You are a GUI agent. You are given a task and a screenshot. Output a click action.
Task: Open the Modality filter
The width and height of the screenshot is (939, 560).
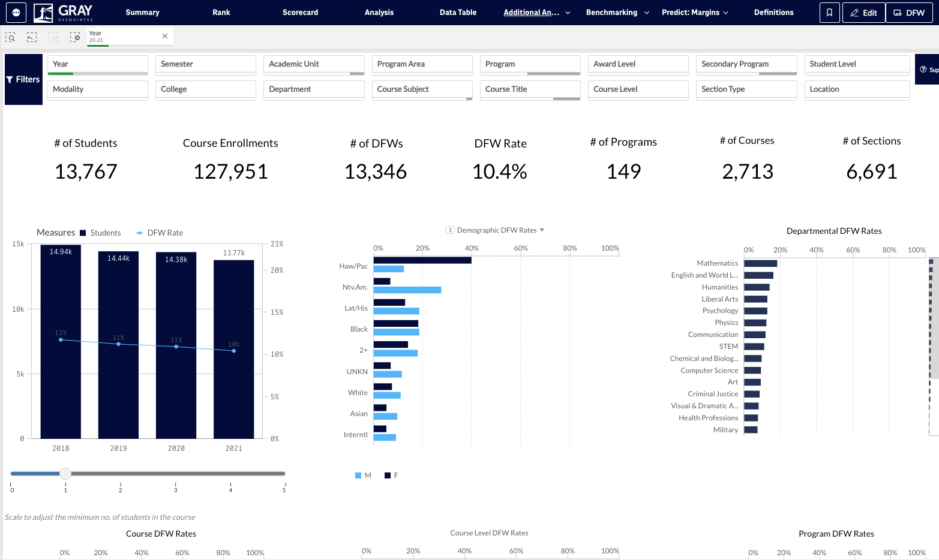pyautogui.click(x=98, y=90)
